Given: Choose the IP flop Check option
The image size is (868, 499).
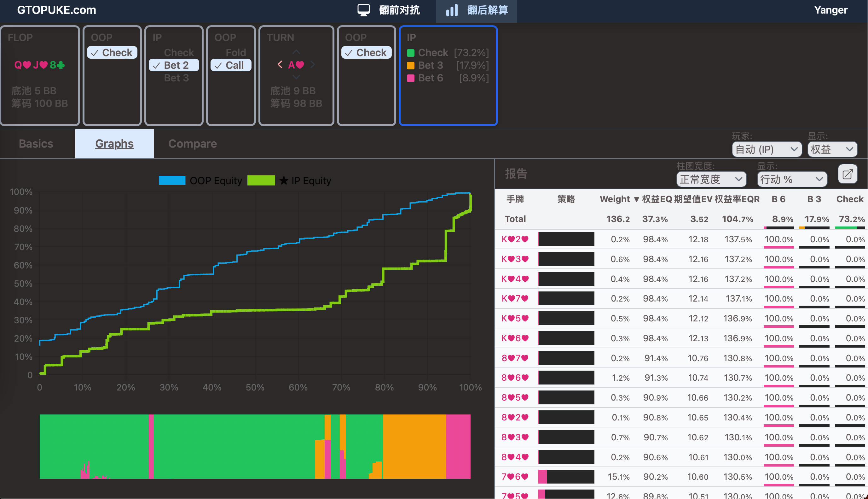Looking at the screenshot, I should tap(179, 52).
